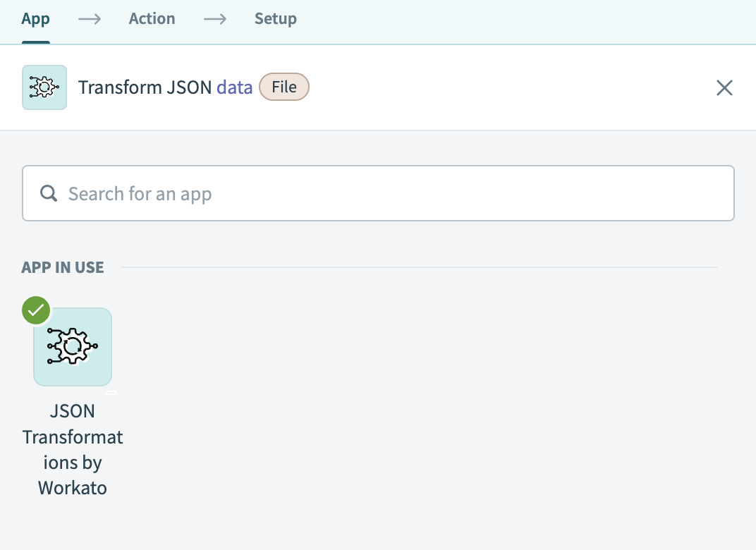Open the Setup step

(x=276, y=19)
